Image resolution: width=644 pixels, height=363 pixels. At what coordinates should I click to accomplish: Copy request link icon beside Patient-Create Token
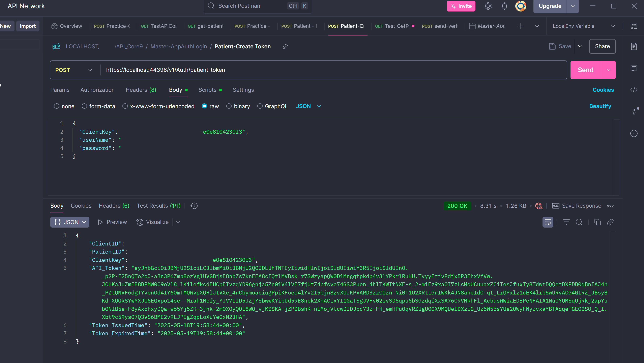[285, 47]
